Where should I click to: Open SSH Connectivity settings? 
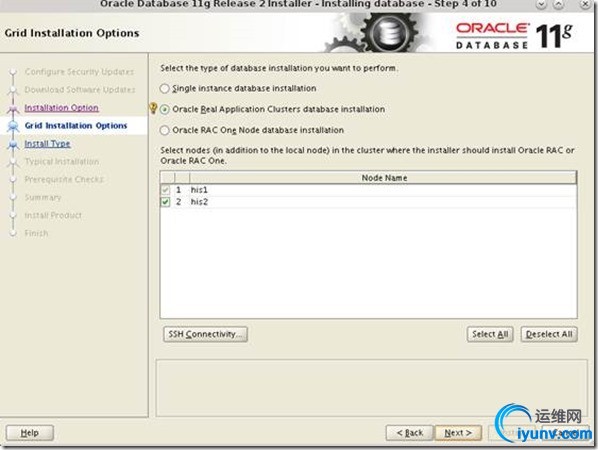pyautogui.click(x=205, y=334)
